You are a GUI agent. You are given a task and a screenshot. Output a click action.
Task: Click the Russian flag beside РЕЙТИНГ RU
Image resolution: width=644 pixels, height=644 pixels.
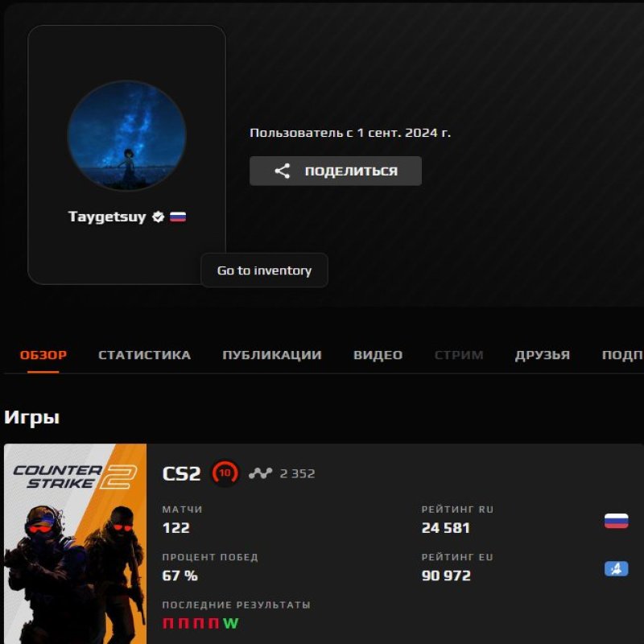coord(615,521)
